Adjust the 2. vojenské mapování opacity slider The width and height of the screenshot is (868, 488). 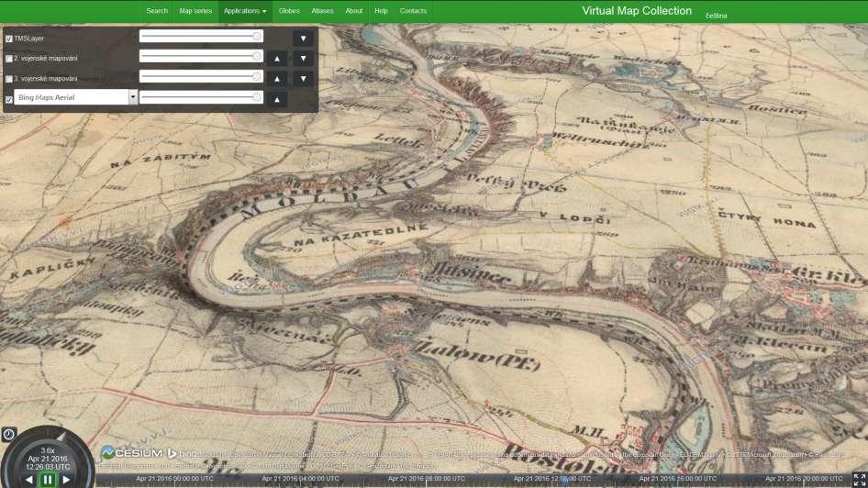click(x=201, y=56)
